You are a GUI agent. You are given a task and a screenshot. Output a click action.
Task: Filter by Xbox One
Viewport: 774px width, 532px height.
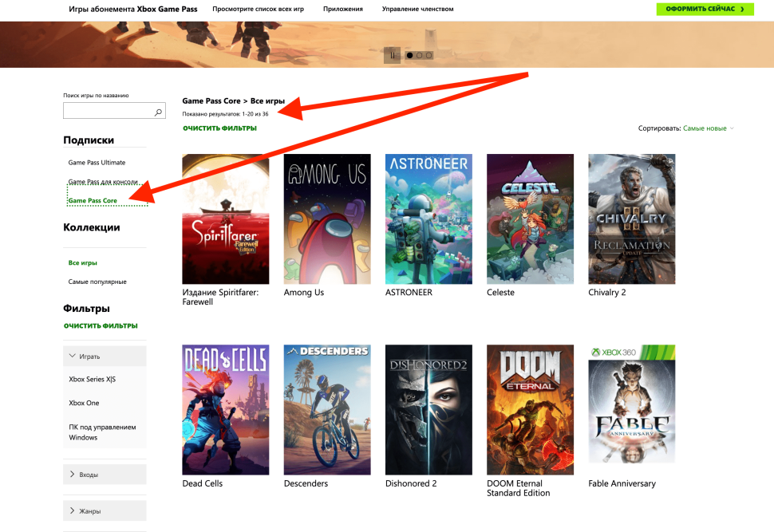tap(84, 403)
